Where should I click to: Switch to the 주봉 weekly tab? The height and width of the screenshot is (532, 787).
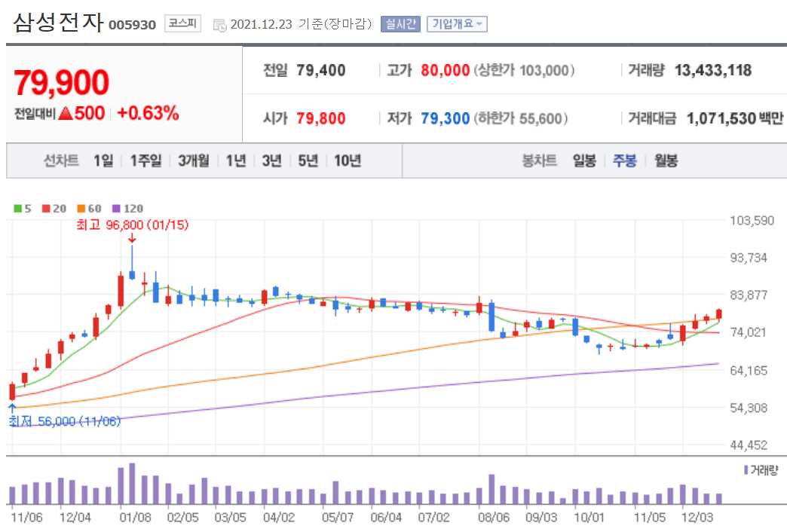(625, 161)
